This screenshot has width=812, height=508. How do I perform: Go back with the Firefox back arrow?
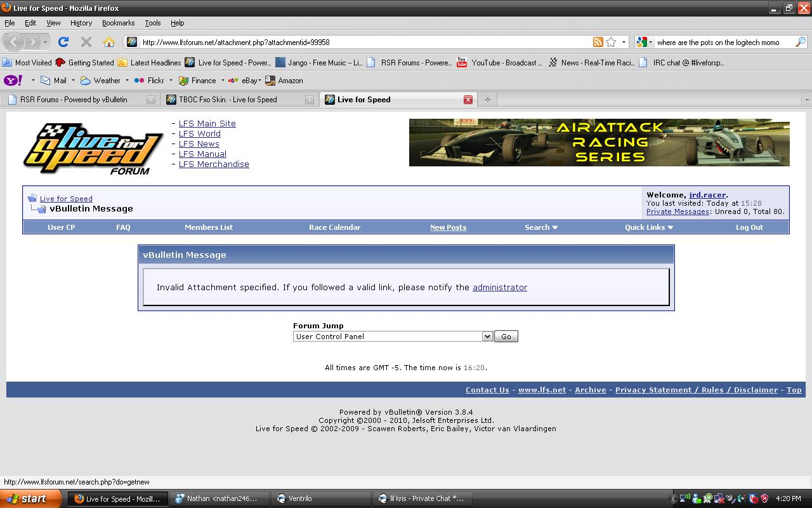point(14,42)
